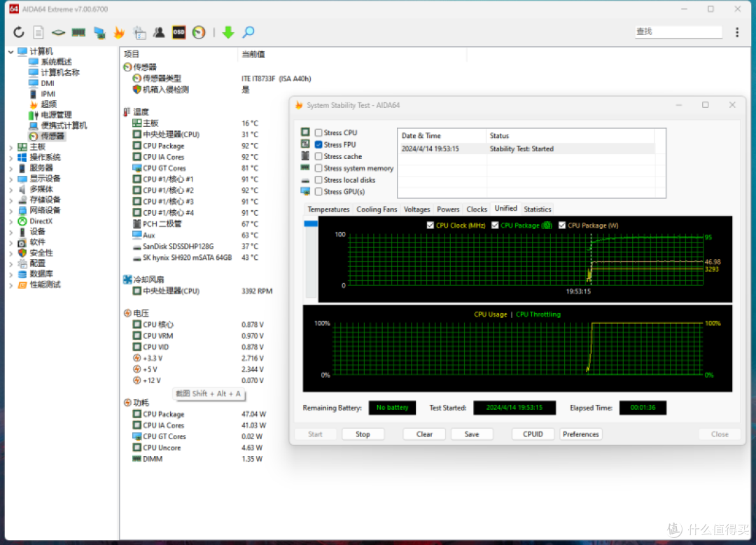This screenshot has width=756, height=545.
Task: Enable Stress system memory checkbox
Action: pos(318,168)
